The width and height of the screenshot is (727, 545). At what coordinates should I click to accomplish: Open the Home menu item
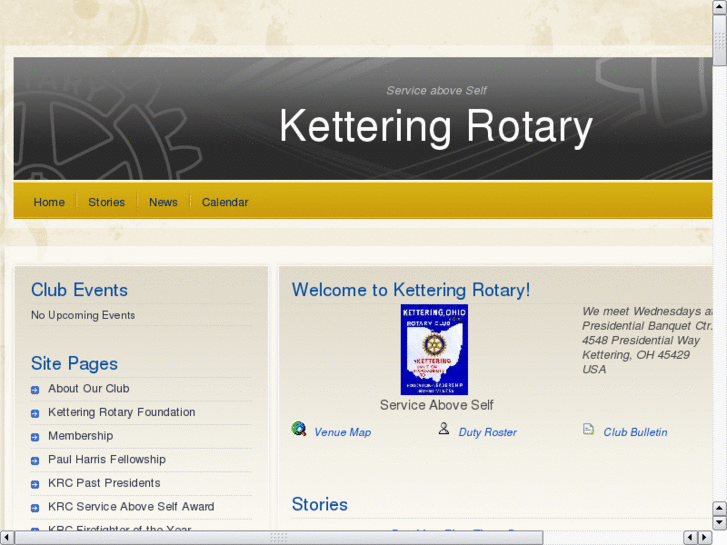(49, 202)
